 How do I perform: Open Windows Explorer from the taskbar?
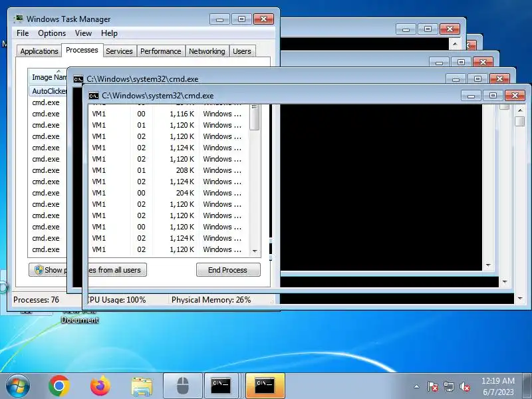click(x=142, y=386)
